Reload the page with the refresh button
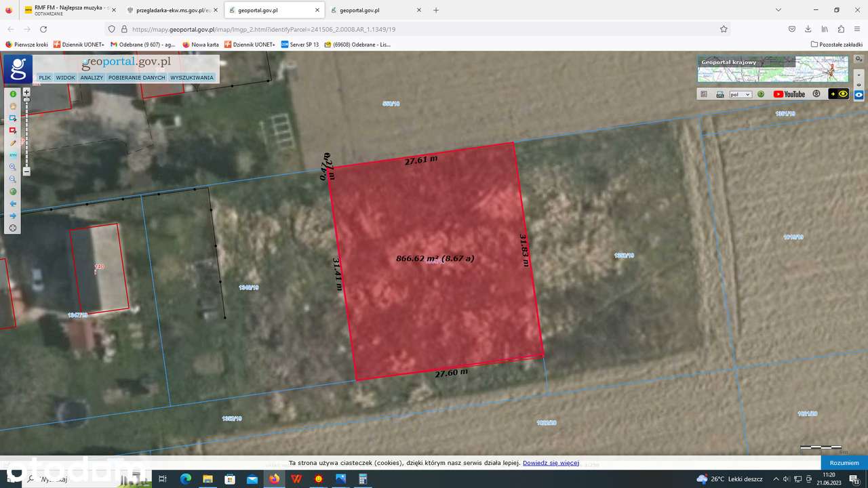This screenshot has width=868, height=488. tap(43, 29)
